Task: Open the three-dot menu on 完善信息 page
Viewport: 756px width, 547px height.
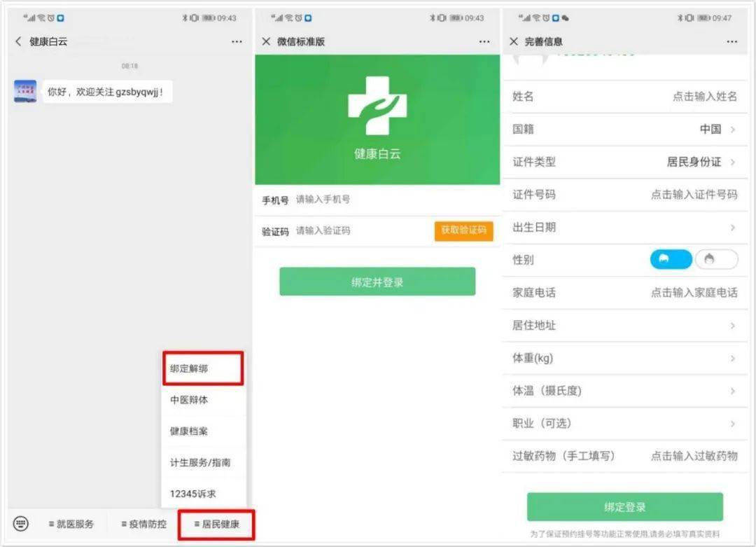Action: point(732,42)
